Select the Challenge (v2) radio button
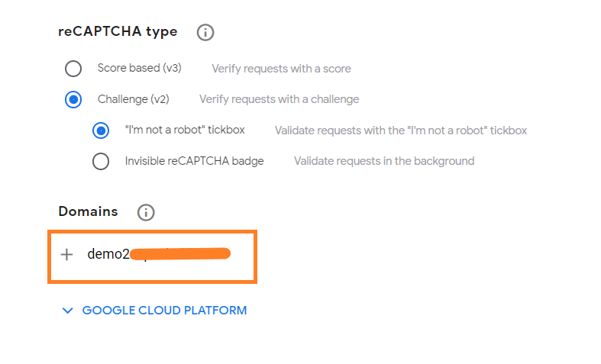Viewport: 601px width, 364px height. [x=73, y=100]
